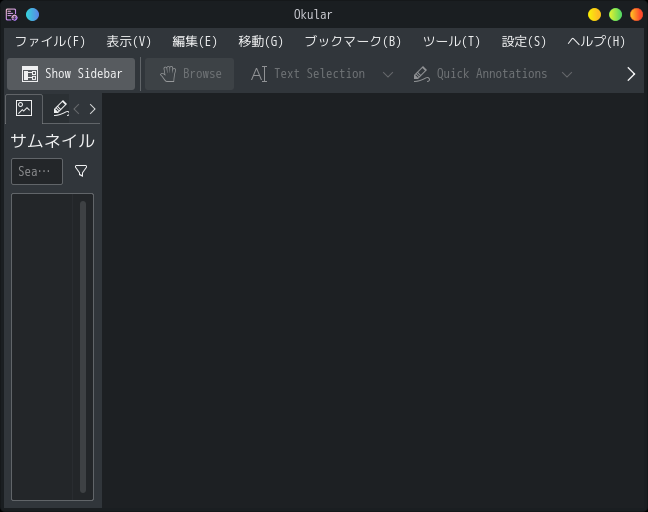Image resolution: width=648 pixels, height=512 pixels.
Task: Focus the thumbnail search field
Action: tap(37, 171)
